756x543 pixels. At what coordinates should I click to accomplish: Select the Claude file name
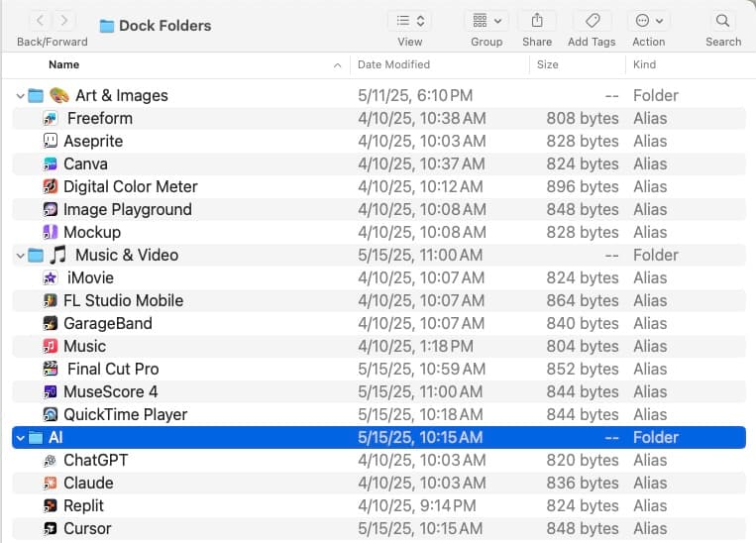click(x=89, y=483)
